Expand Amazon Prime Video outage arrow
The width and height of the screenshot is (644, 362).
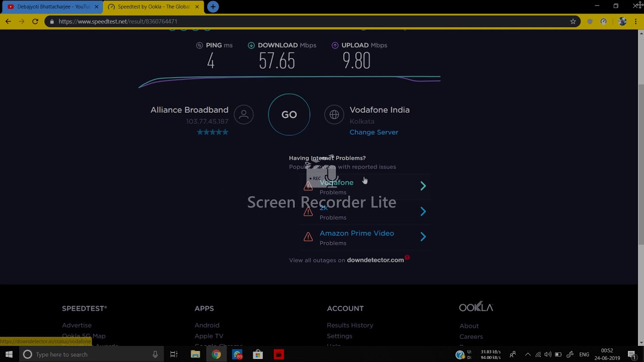[x=423, y=237]
